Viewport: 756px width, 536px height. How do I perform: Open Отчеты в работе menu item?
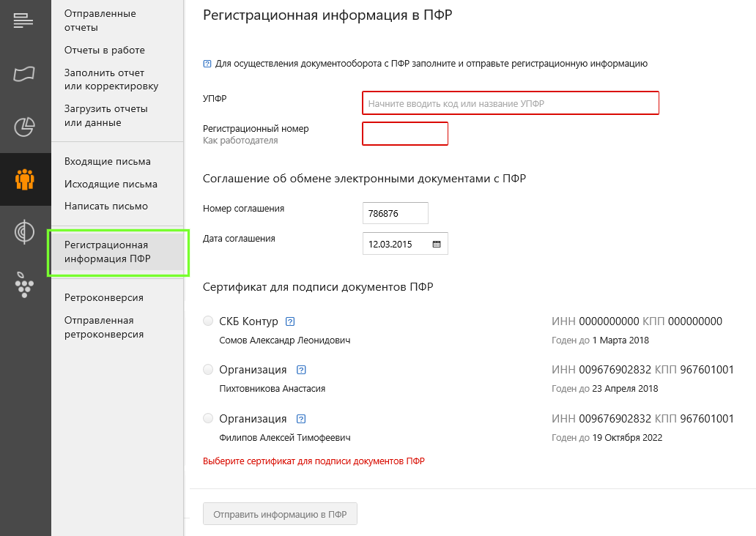105,50
